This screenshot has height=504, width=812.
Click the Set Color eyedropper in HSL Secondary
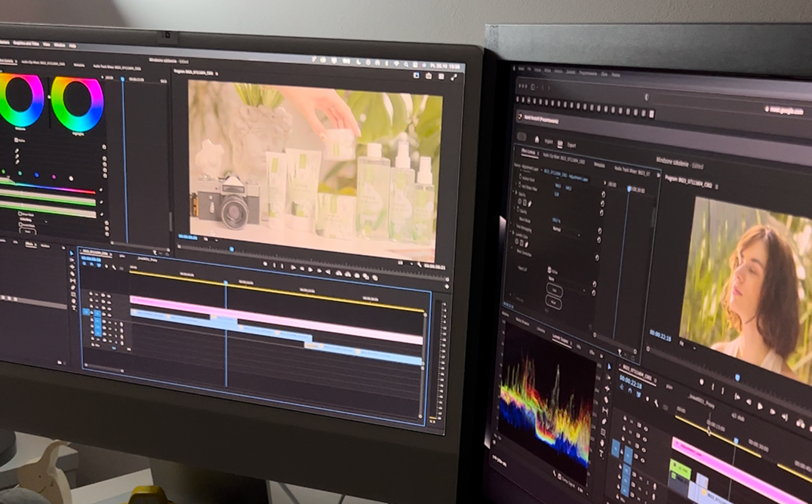click(16, 149)
